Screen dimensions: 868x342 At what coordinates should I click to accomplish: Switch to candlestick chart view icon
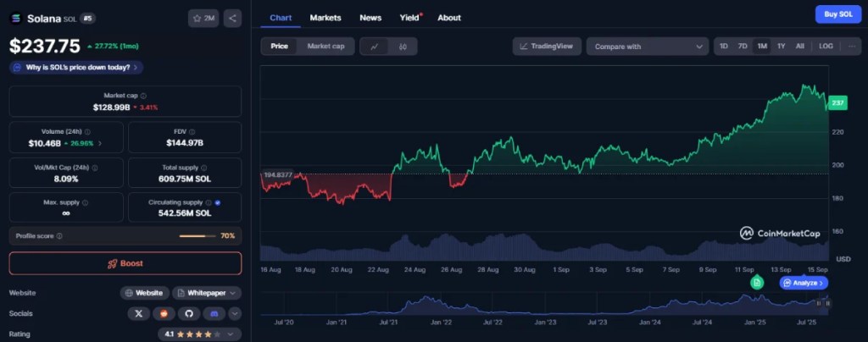pos(403,47)
